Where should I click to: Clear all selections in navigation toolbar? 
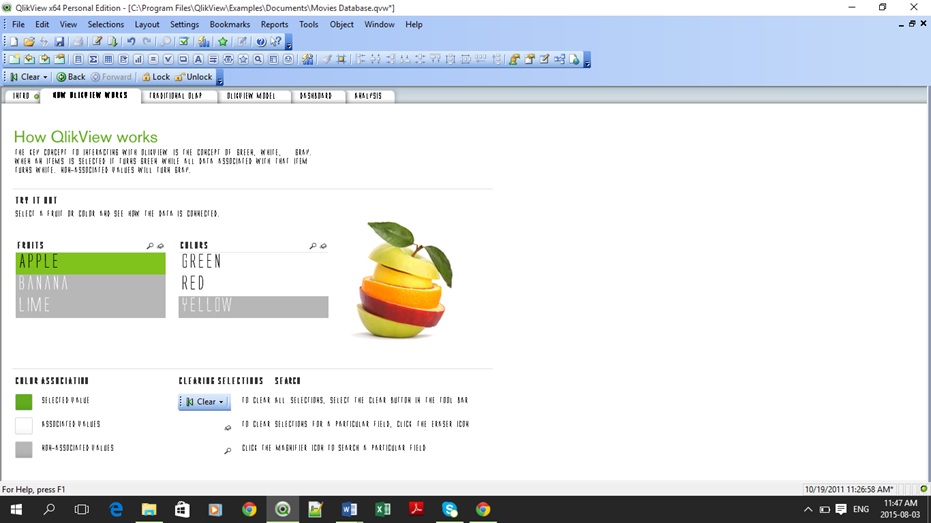(26, 77)
